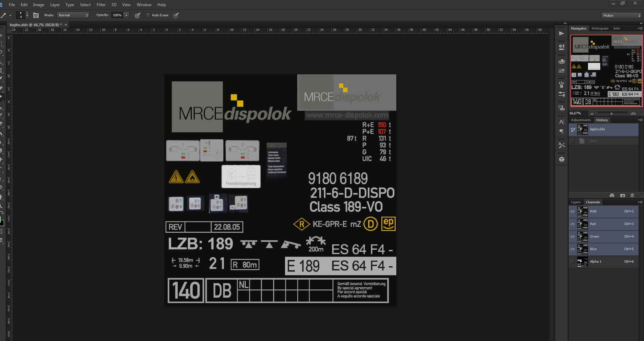The image size is (644, 341).
Task: Switch to the Info tab
Action: [617, 29]
